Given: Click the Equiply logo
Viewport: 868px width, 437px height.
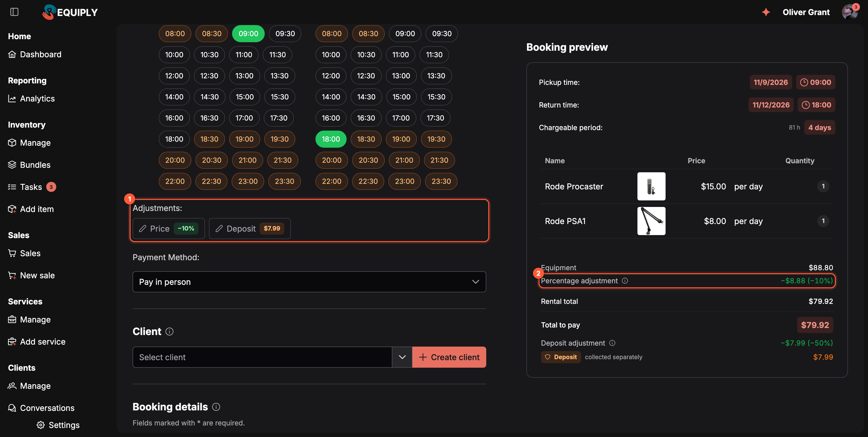Looking at the screenshot, I should click(x=70, y=12).
